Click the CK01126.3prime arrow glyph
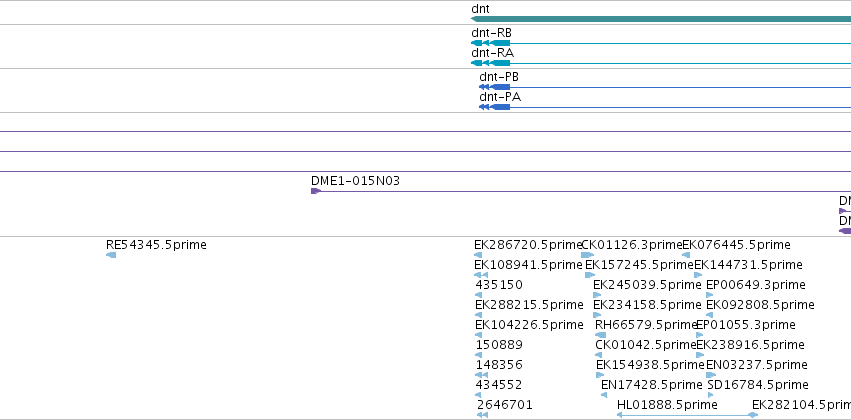The image size is (851, 420). pyautogui.click(x=587, y=255)
